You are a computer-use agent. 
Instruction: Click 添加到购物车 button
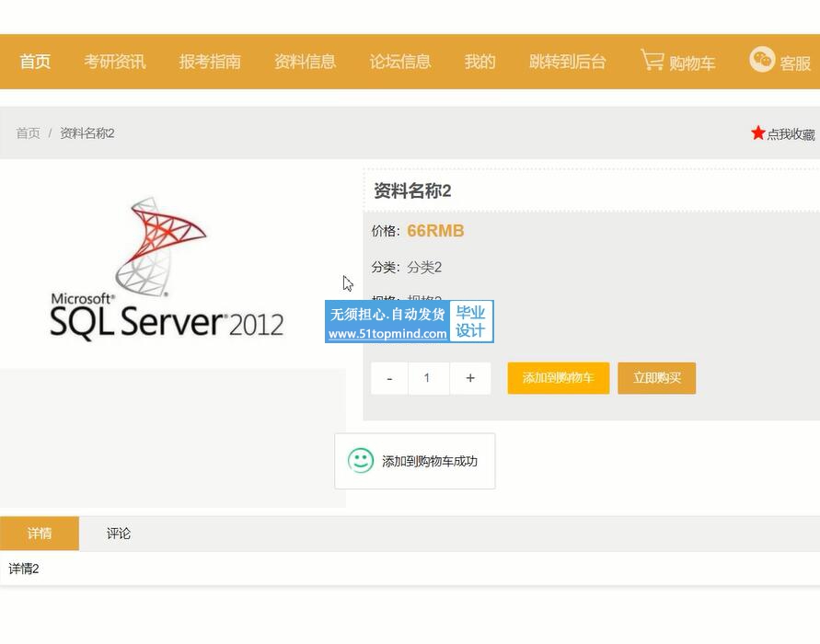point(559,378)
